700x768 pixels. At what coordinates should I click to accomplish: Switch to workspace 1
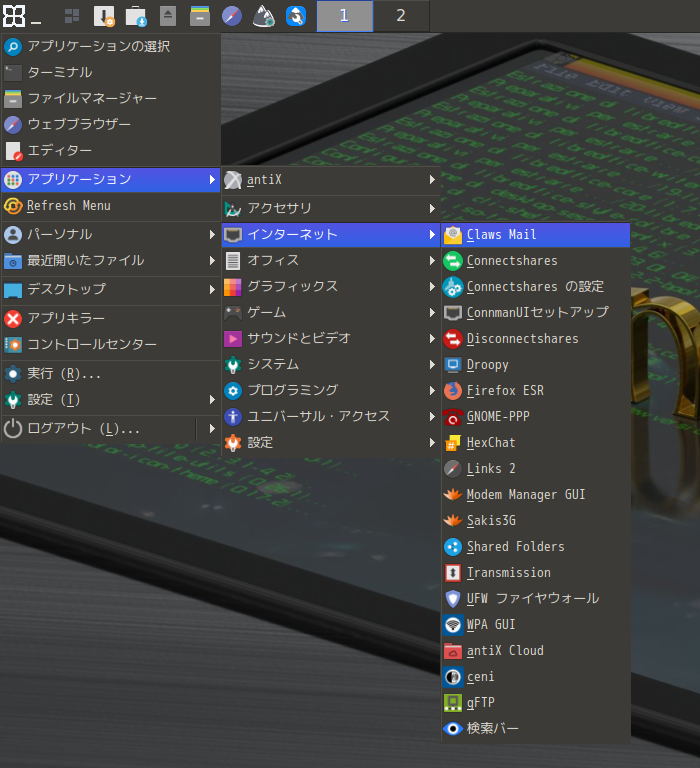tap(345, 16)
